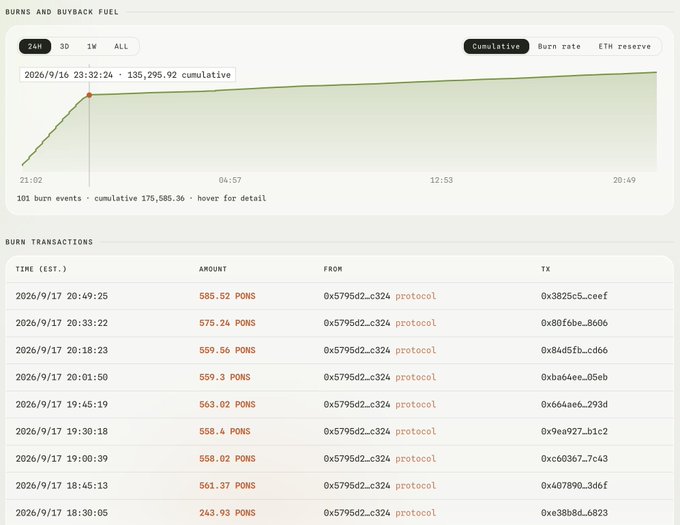Screen dimensions: 680x525
Task: Sort by the TX column header
Action: coord(546,269)
